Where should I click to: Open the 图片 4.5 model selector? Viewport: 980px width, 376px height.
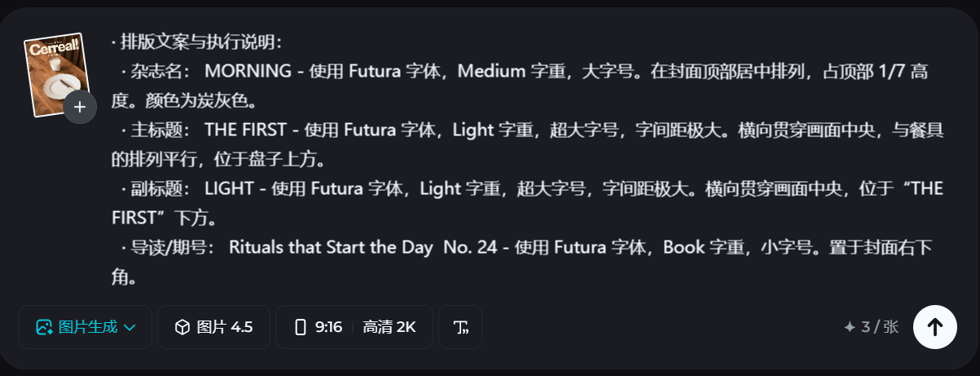tap(214, 327)
